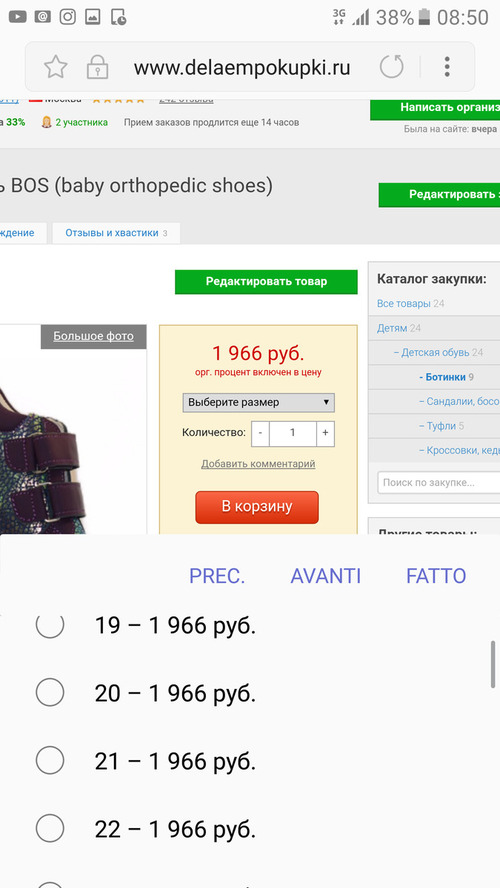Tap the YouTube notification icon
The image size is (500, 888).
coord(18,17)
